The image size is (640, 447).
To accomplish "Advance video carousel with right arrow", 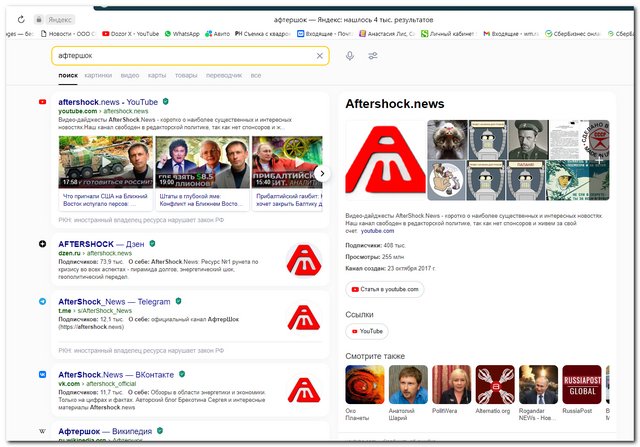I will (x=322, y=173).
